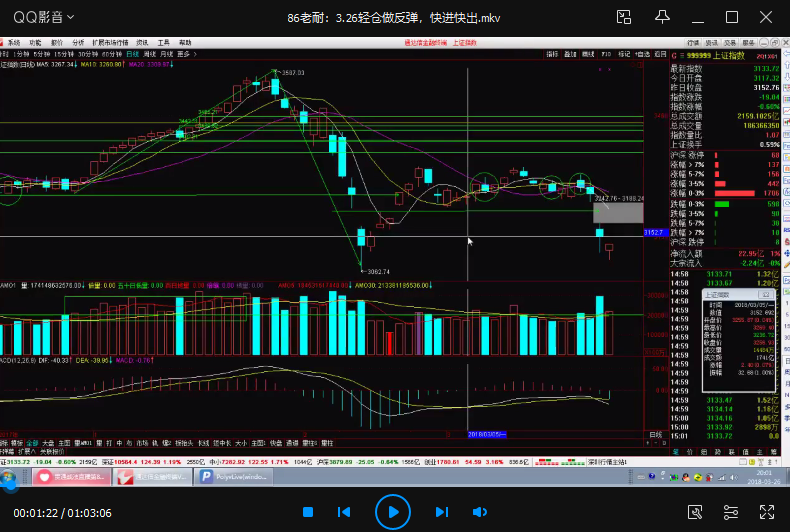Click the screenshot tool icon at bottom
Viewport: 790px width, 532px height.
pos(693,513)
